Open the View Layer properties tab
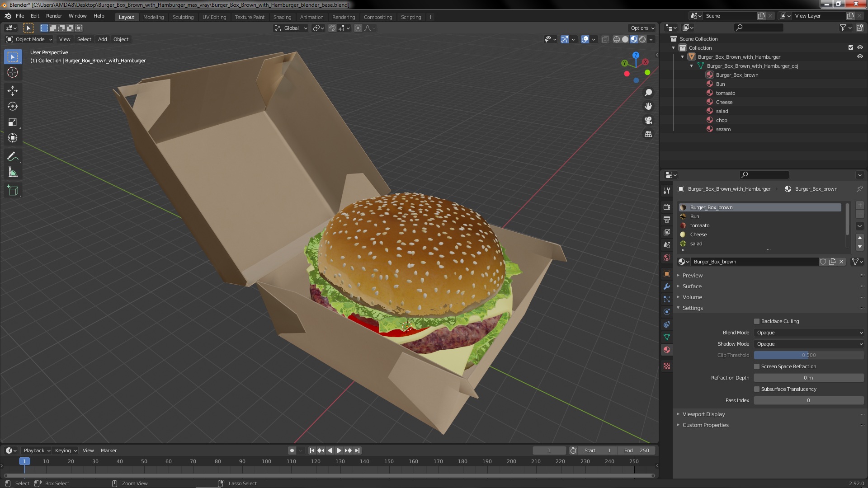Viewport: 868px width, 488px height. [667, 232]
